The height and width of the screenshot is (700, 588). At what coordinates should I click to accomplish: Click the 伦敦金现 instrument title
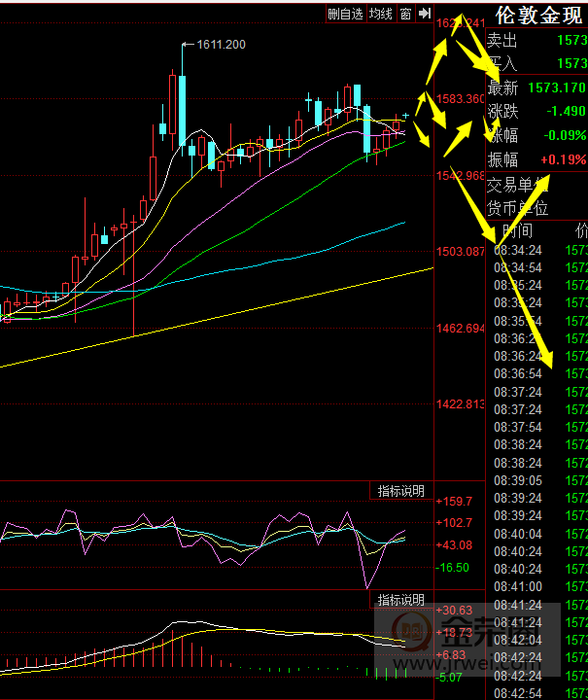coord(539,16)
